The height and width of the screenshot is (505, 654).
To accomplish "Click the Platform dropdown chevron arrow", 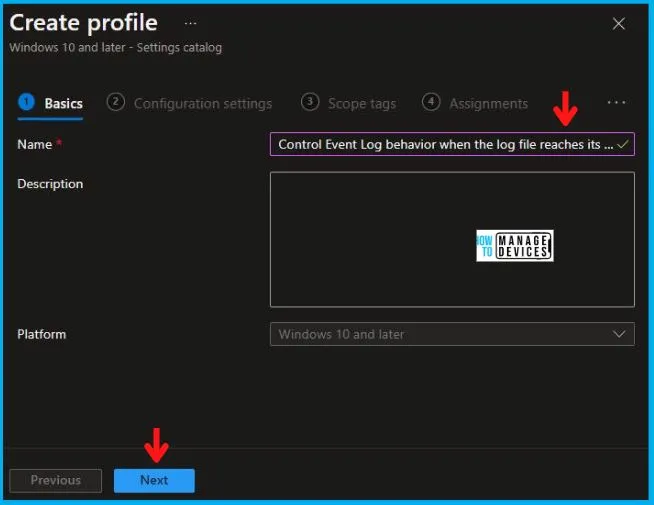I will [x=619, y=334].
